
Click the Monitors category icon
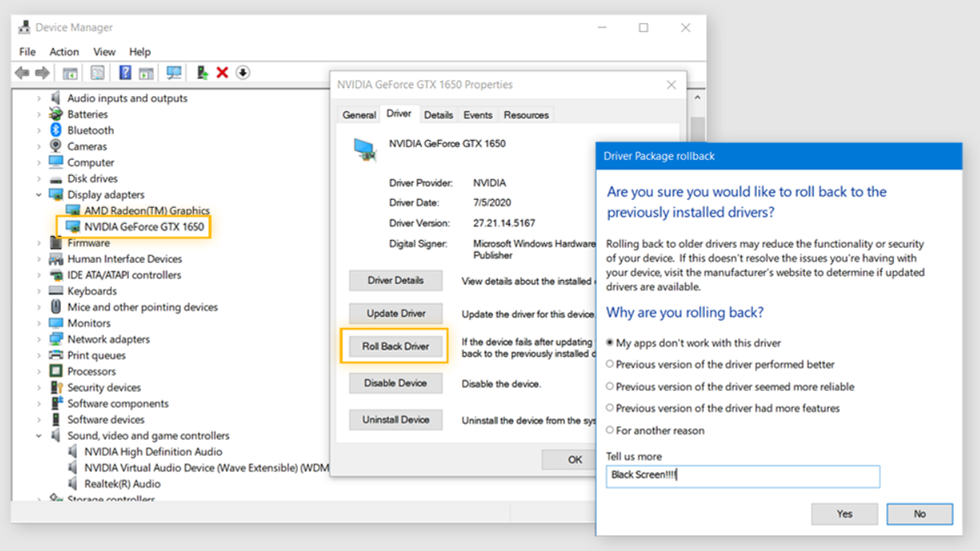(56, 323)
